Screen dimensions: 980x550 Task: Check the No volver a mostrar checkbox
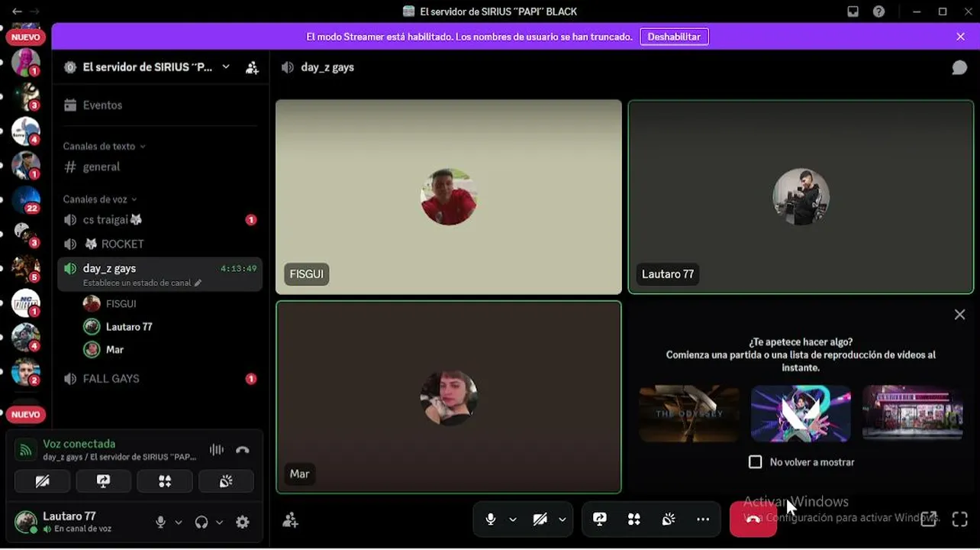coord(755,462)
